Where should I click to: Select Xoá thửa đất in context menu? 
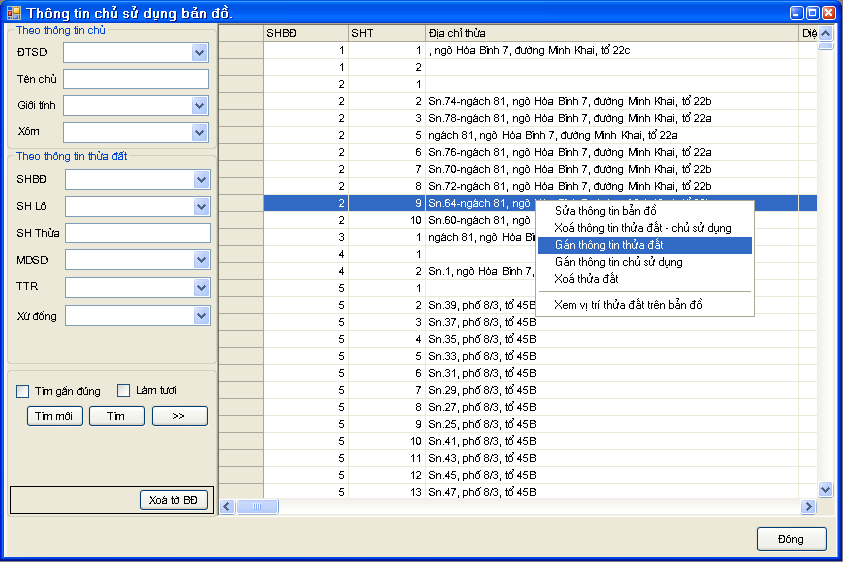[586, 279]
